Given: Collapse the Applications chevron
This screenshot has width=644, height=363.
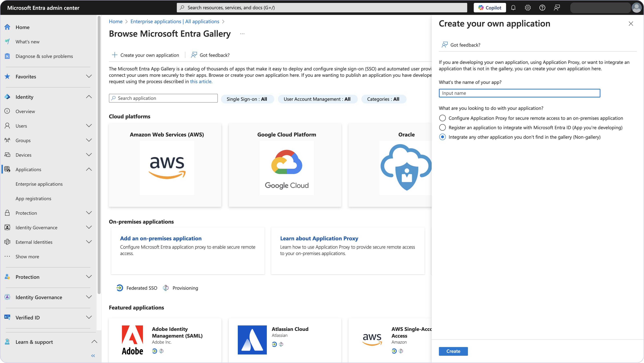Looking at the screenshot, I should 89,169.
